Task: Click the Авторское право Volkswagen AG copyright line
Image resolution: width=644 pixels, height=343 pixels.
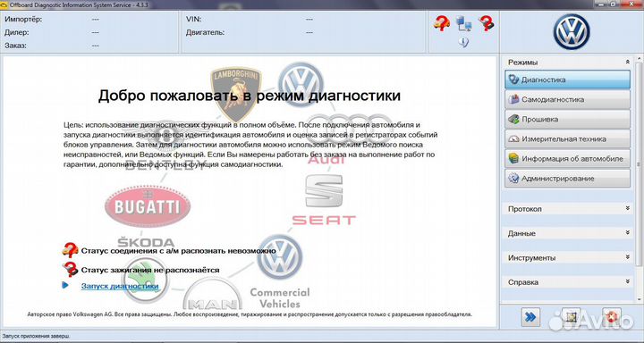Action: pos(250,314)
